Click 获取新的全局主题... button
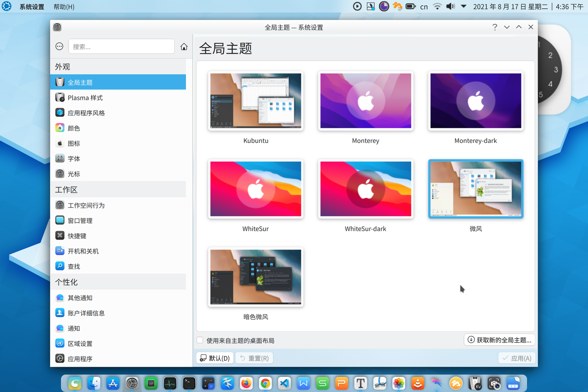 pos(500,340)
